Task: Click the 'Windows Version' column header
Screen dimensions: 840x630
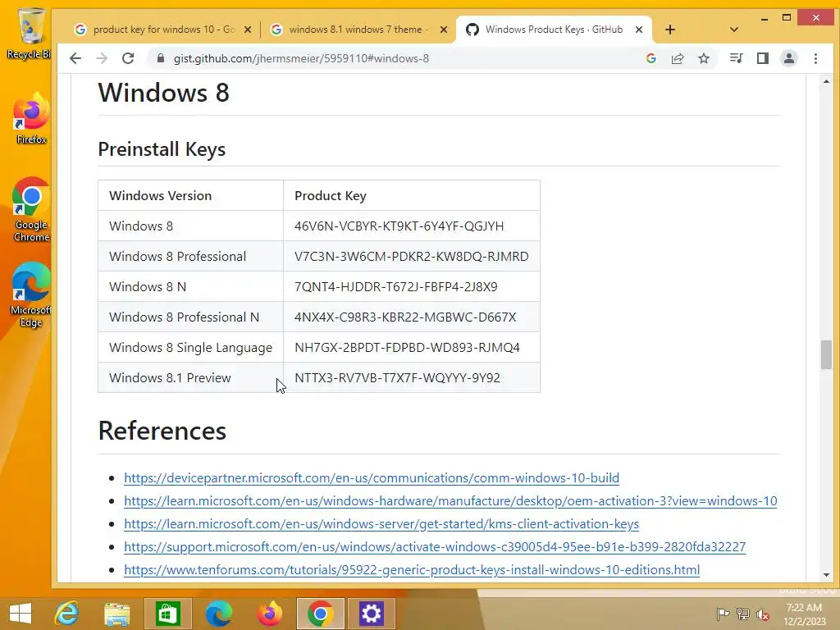Action: pyautogui.click(x=190, y=195)
